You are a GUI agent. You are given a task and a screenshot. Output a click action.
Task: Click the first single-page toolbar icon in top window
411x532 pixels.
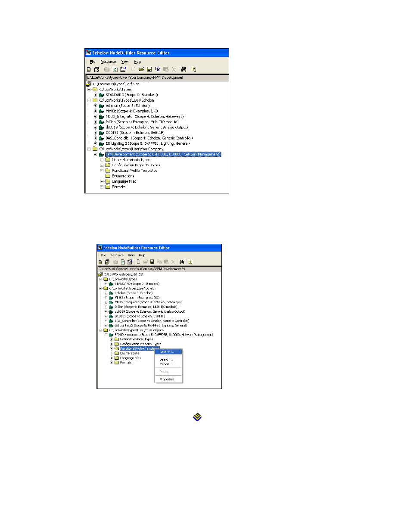[x=89, y=69]
